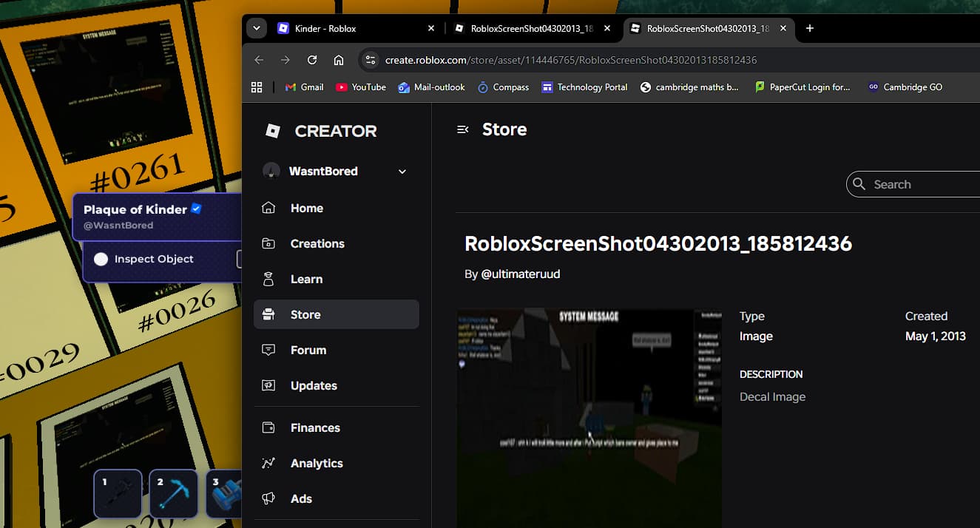The height and width of the screenshot is (528, 980).
Task: Open the Technology Portal bookmark
Action: pyautogui.click(x=584, y=87)
